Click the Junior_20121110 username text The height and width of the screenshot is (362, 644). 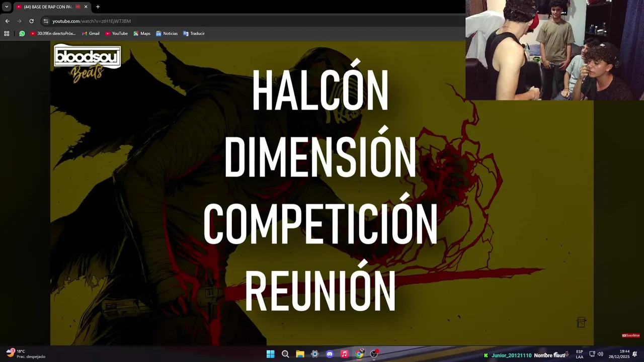tap(511, 355)
